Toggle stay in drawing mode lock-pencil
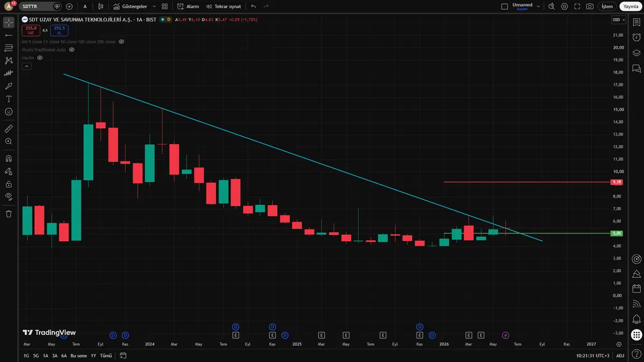 coord(9,172)
